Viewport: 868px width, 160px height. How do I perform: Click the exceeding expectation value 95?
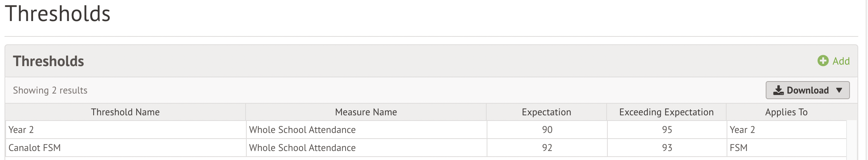click(667, 130)
